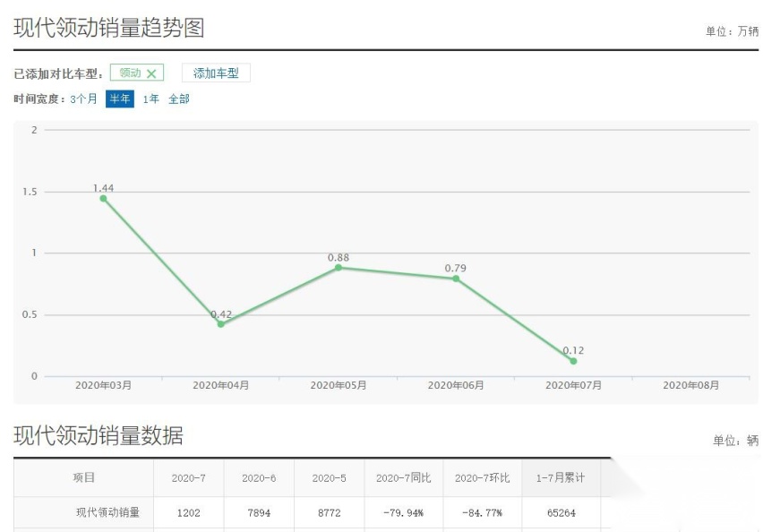Click the 已添加对比车型 label
The width and height of the screenshot is (763, 532).
[58, 74]
